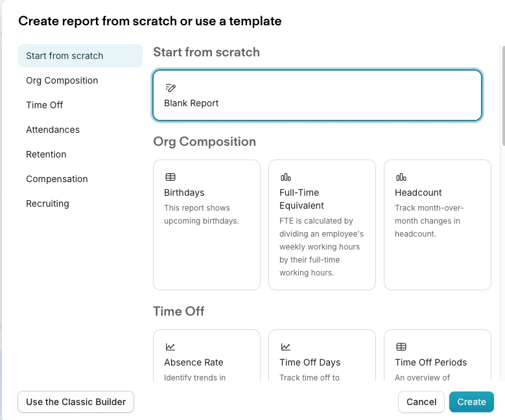Click the Full-Time Equivalent bar chart icon

(286, 177)
